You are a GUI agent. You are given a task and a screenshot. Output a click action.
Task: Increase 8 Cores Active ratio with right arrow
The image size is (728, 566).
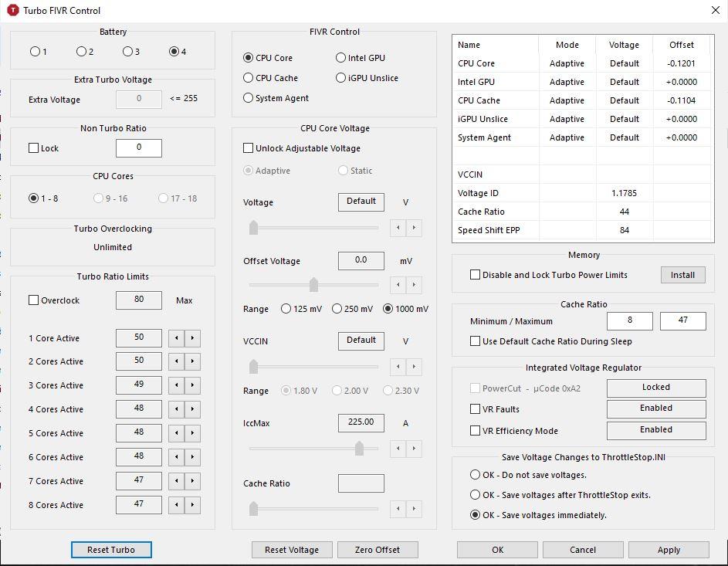[x=192, y=505]
